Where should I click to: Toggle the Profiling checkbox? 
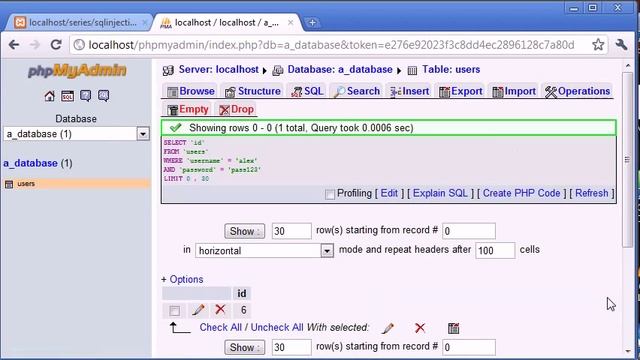coord(330,194)
